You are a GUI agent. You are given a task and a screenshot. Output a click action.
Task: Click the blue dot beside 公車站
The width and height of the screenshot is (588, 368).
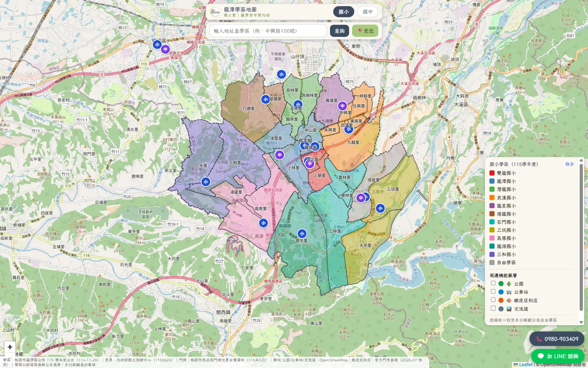[x=501, y=292]
